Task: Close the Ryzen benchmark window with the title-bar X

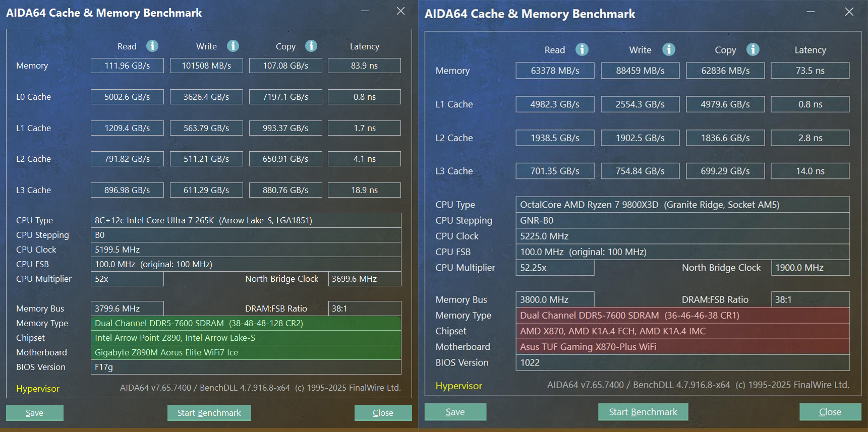Action: tap(849, 12)
